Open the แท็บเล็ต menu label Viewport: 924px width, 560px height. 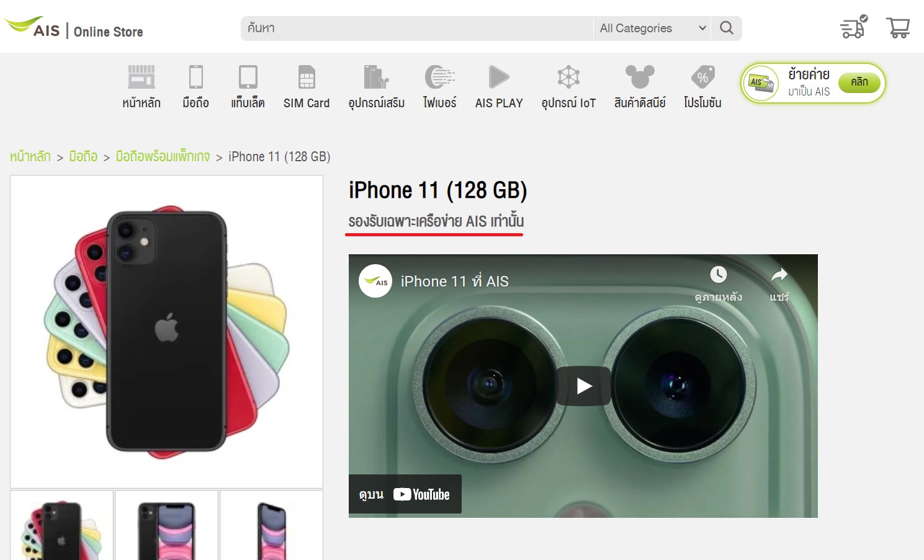point(248,103)
